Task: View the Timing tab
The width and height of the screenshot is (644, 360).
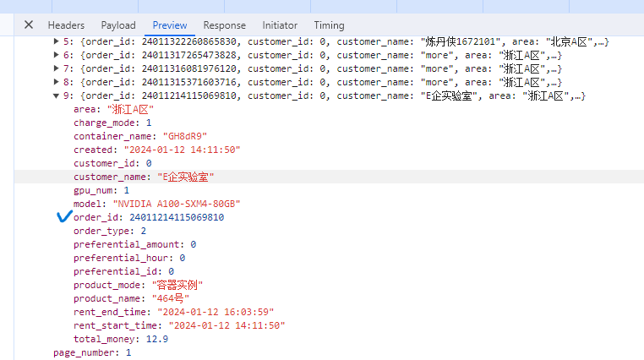Action: pos(329,25)
